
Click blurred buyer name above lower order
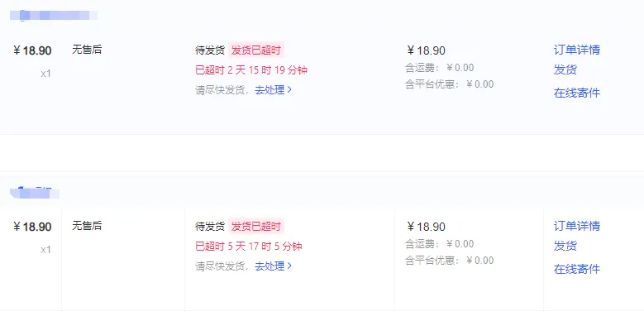35,192
